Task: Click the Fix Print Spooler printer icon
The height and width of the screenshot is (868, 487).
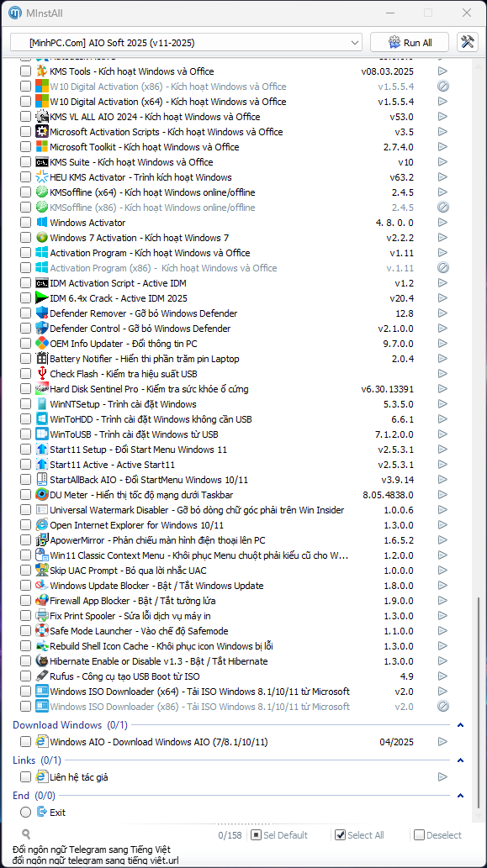Action: click(x=42, y=616)
